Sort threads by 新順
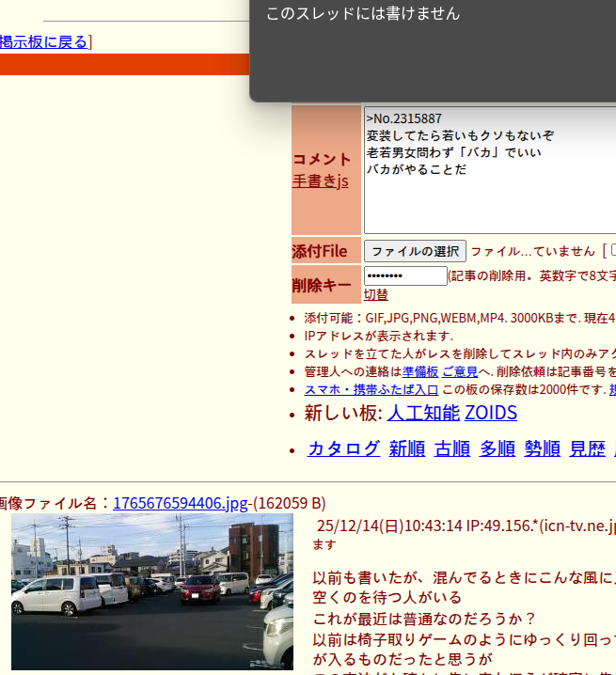Screen dimensions: 616x675 (x=406, y=448)
